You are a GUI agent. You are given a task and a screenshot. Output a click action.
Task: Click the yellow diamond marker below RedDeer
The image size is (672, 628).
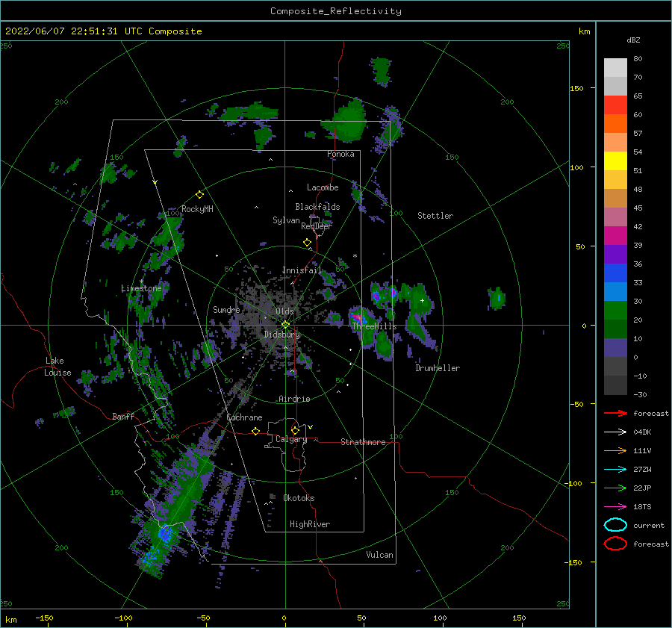308,243
